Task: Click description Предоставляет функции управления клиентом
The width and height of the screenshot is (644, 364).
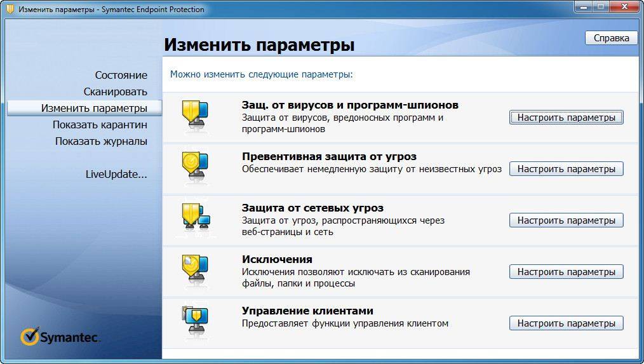Action: coord(345,323)
